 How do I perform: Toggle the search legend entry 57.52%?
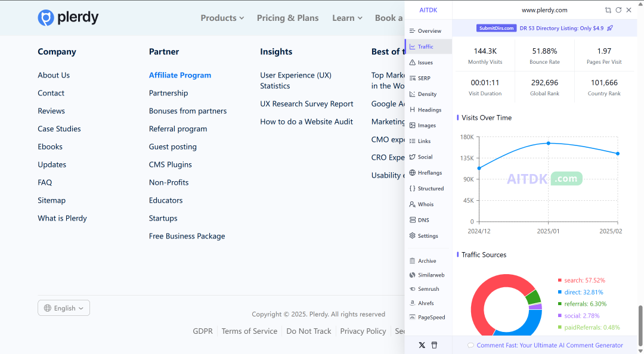[x=581, y=280]
